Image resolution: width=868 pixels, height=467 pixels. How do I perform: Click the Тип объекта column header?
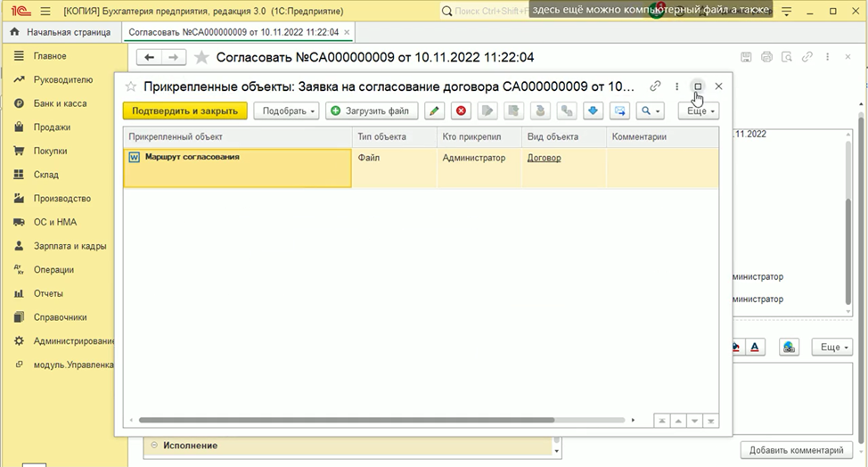pos(394,136)
